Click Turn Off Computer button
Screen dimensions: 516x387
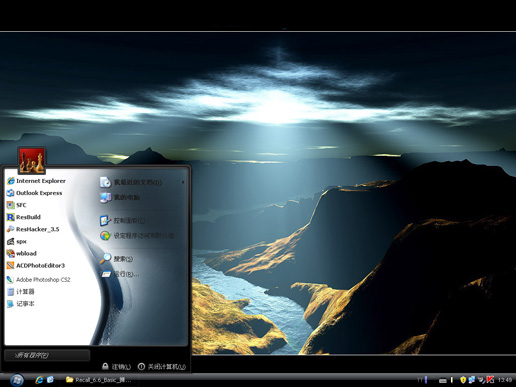pos(162,367)
